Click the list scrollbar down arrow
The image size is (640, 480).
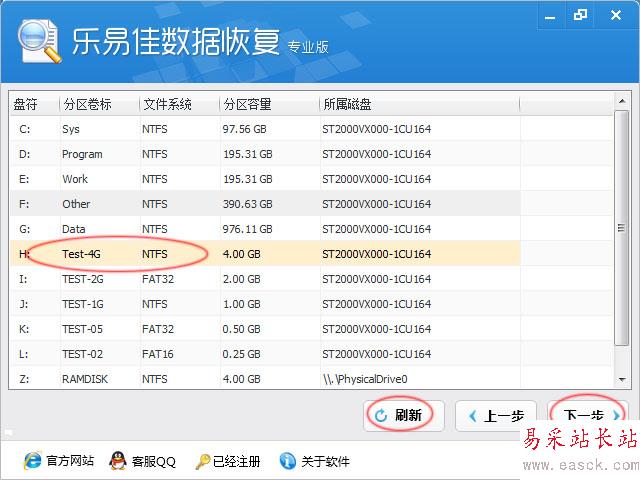click(x=622, y=380)
